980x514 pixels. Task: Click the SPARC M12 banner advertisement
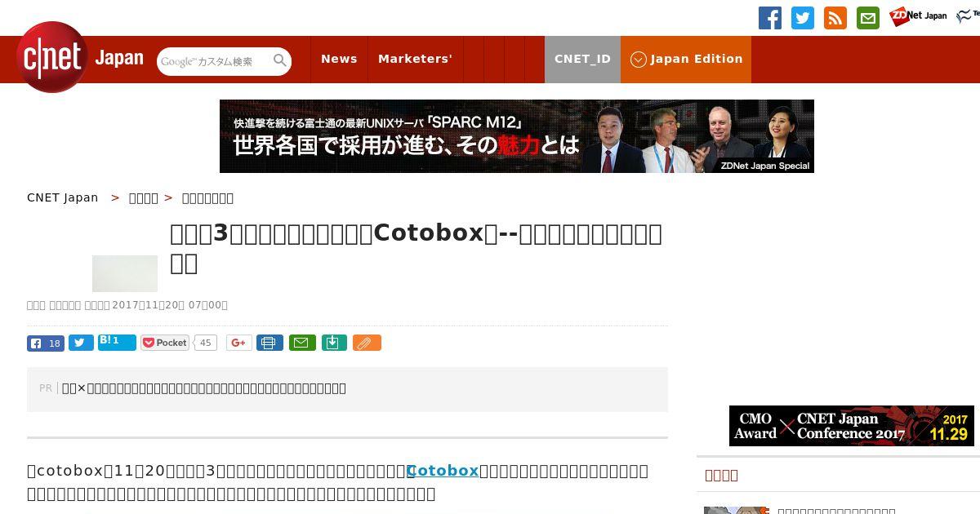click(517, 136)
